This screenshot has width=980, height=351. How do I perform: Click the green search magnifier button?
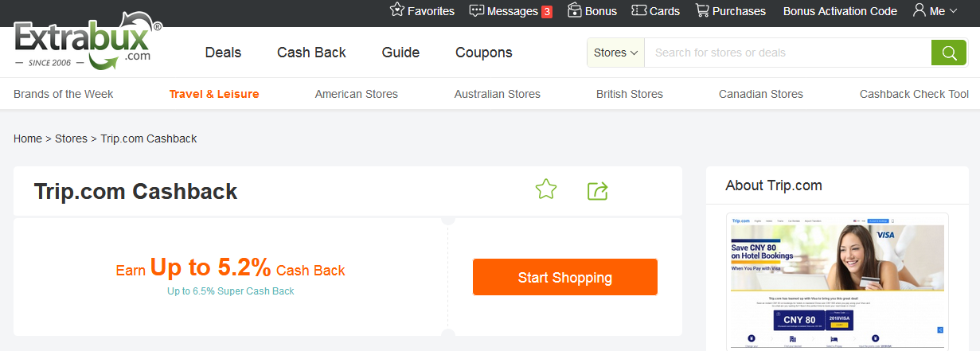(x=948, y=53)
